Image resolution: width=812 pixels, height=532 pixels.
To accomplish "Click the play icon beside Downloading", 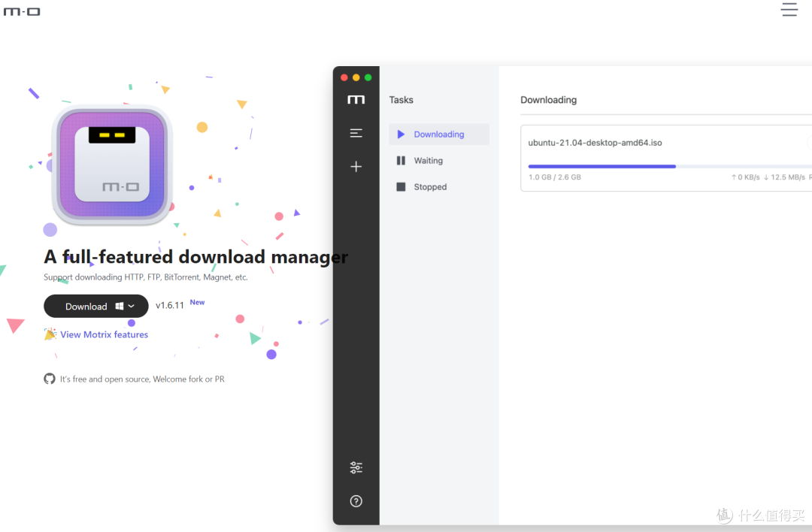I will pos(400,134).
